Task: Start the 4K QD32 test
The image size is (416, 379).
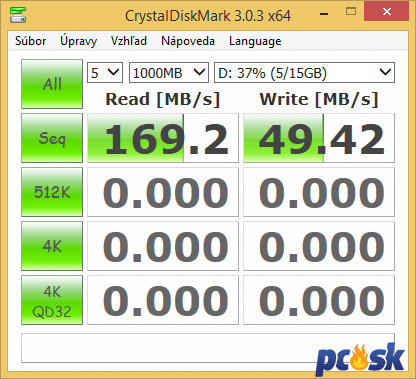Action: click(x=52, y=300)
